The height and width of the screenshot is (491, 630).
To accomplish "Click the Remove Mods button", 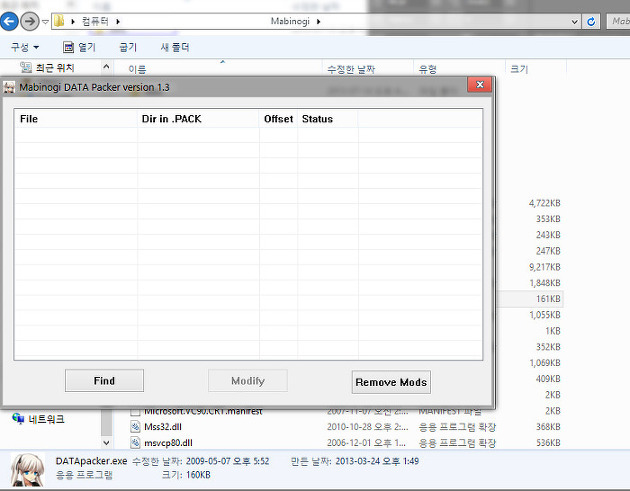I will tap(391, 382).
